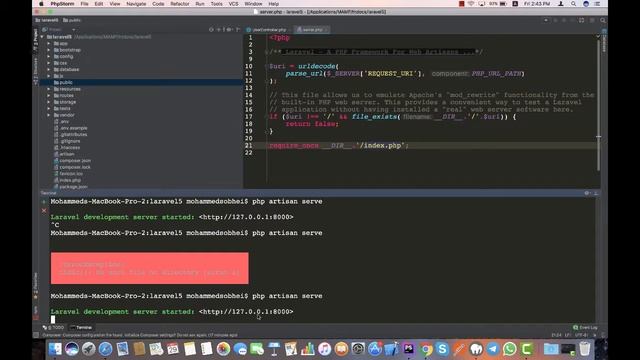
Task: Open Notification Center in menu bar
Action: point(597,4)
